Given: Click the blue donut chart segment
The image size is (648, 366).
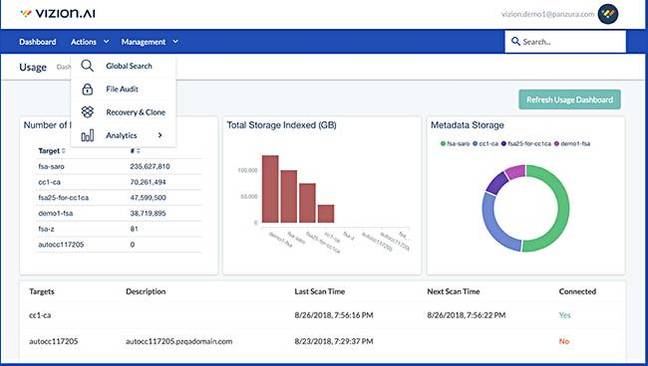Looking at the screenshot, I should click(x=492, y=225).
